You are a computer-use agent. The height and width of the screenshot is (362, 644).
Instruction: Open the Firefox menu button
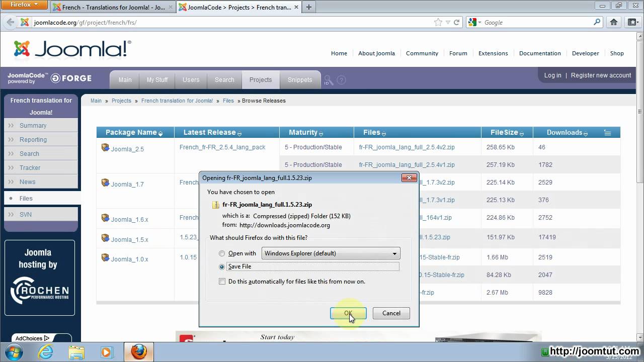coord(24,5)
